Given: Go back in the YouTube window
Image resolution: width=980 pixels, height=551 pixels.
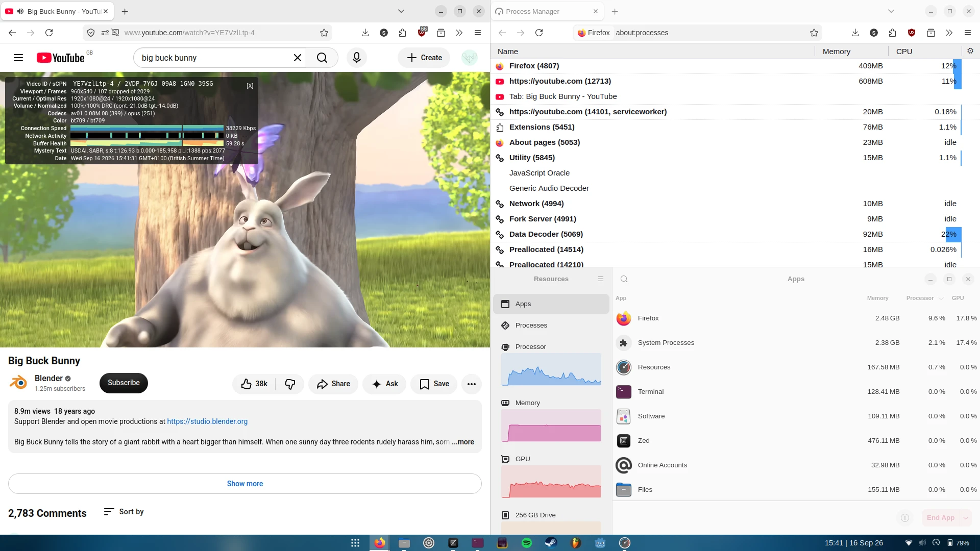Looking at the screenshot, I should click(12, 33).
